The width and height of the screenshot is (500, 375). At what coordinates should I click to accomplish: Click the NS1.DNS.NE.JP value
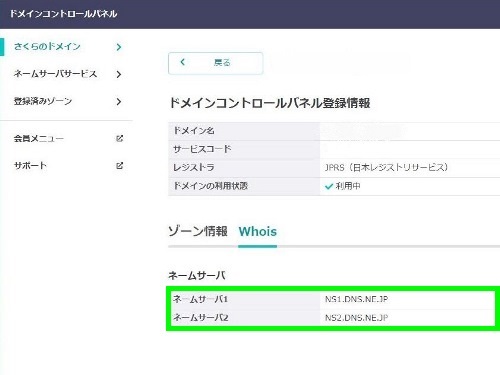tap(356, 299)
